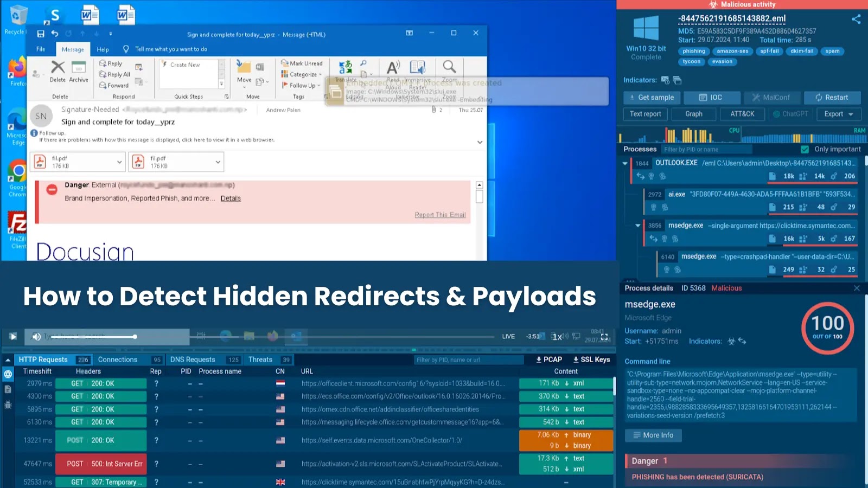Disable the Only important processes checkbox

tap(804, 149)
